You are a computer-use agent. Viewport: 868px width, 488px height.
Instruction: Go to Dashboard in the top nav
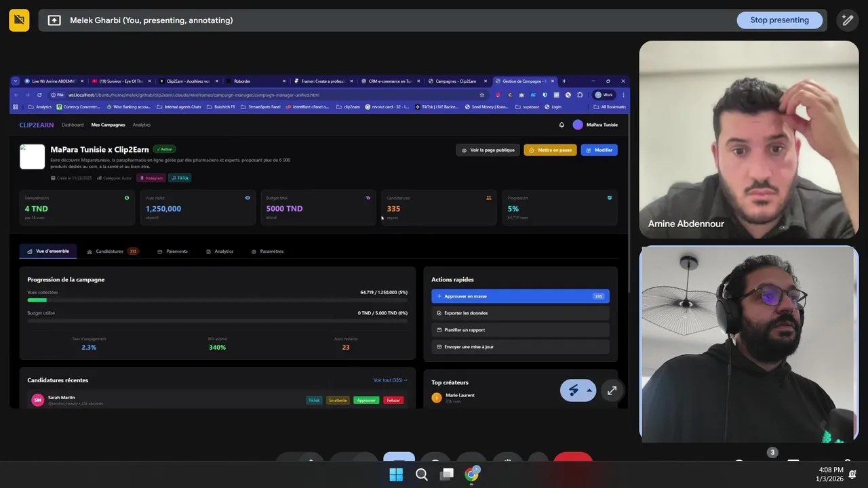tap(73, 125)
